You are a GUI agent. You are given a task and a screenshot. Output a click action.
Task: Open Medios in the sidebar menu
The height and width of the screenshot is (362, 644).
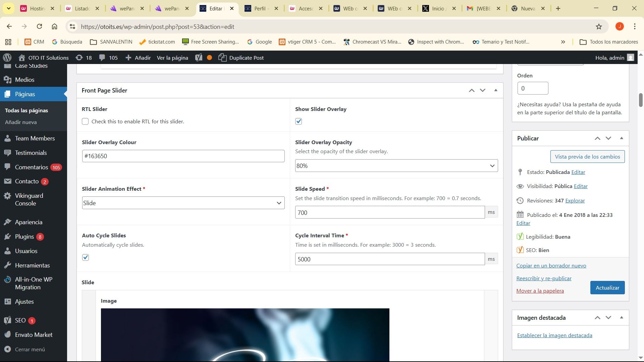(24, 80)
